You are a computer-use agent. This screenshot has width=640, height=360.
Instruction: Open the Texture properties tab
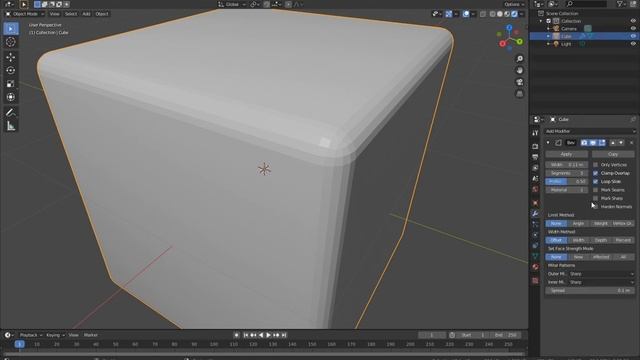point(535,280)
